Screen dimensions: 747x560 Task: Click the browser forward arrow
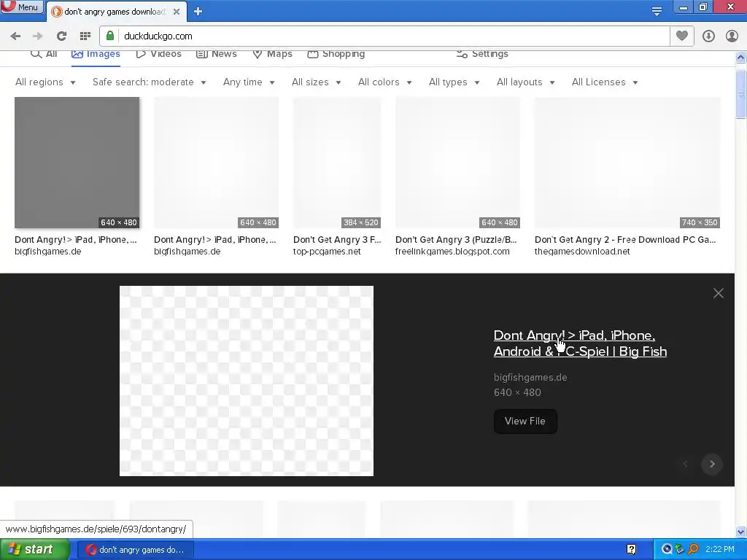pyautogui.click(x=38, y=36)
